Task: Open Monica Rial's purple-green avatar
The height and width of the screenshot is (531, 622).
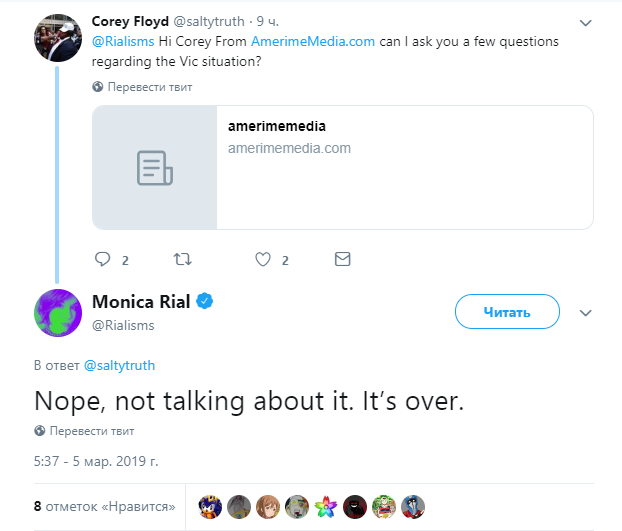Action: 58,313
